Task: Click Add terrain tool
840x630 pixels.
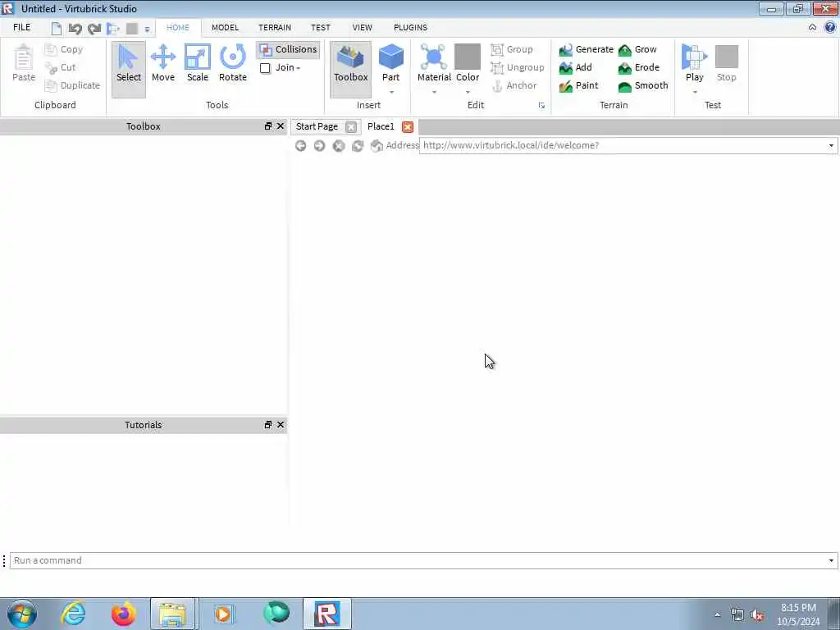Action: pyautogui.click(x=575, y=67)
